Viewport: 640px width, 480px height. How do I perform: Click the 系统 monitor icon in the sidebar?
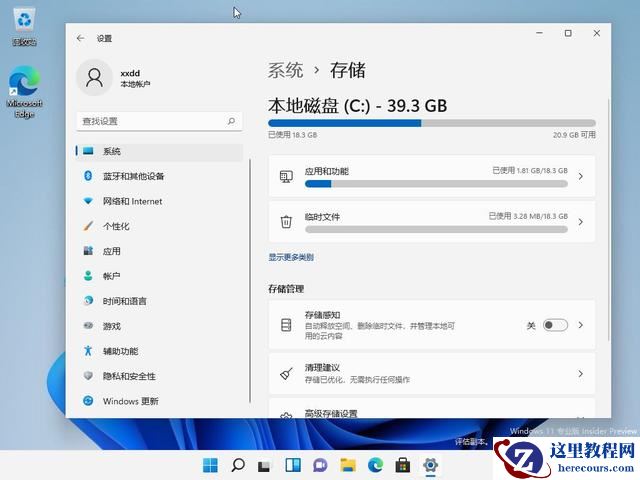(x=88, y=151)
